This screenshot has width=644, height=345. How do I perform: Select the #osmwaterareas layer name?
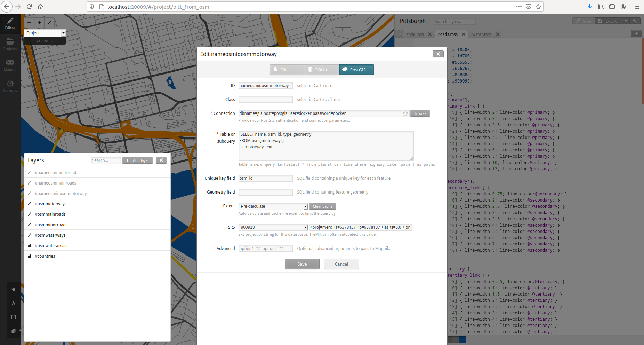coord(50,245)
